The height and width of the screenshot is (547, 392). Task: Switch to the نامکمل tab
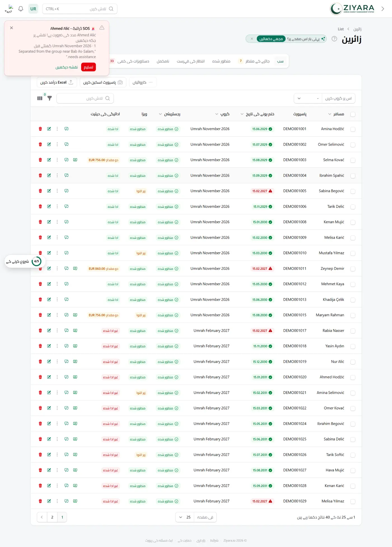[x=163, y=61]
